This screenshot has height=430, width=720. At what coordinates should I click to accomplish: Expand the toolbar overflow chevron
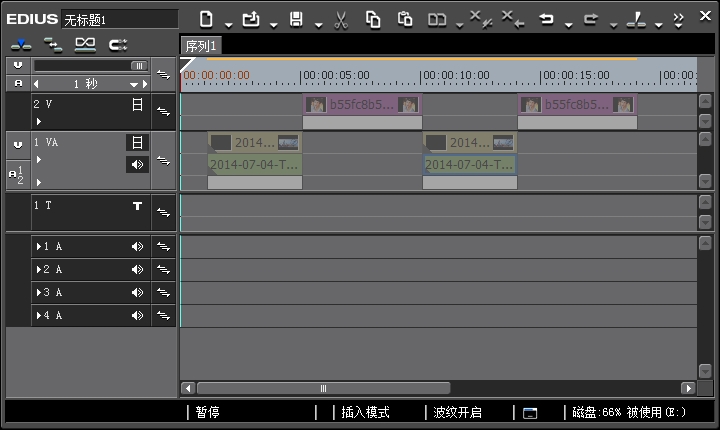coord(678,18)
